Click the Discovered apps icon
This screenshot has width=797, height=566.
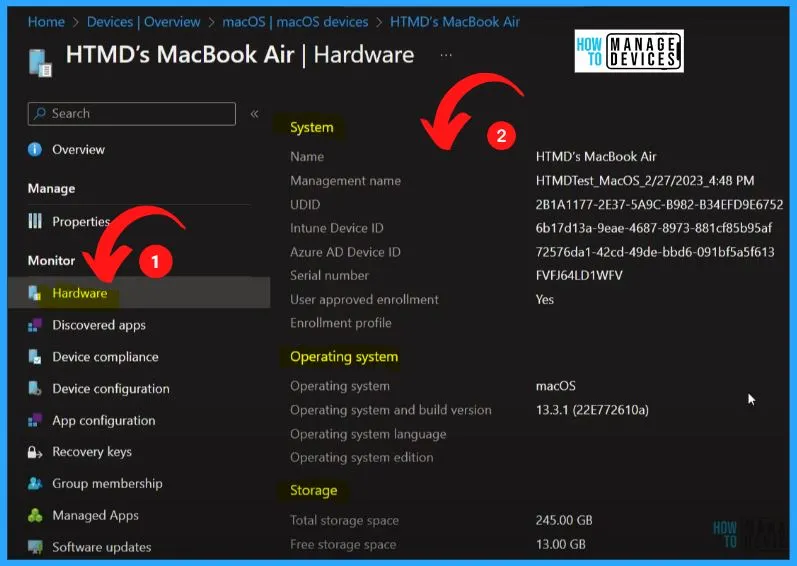pyautogui.click(x=35, y=325)
